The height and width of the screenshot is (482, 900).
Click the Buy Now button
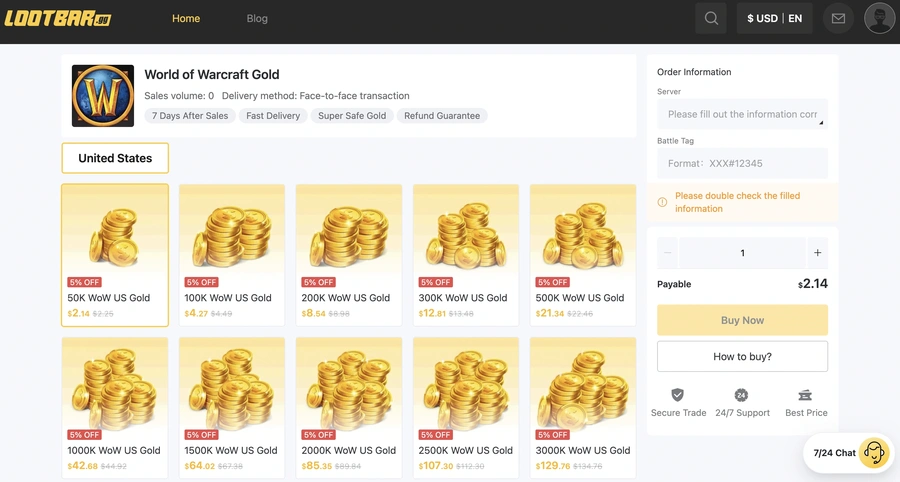click(742, 320)
